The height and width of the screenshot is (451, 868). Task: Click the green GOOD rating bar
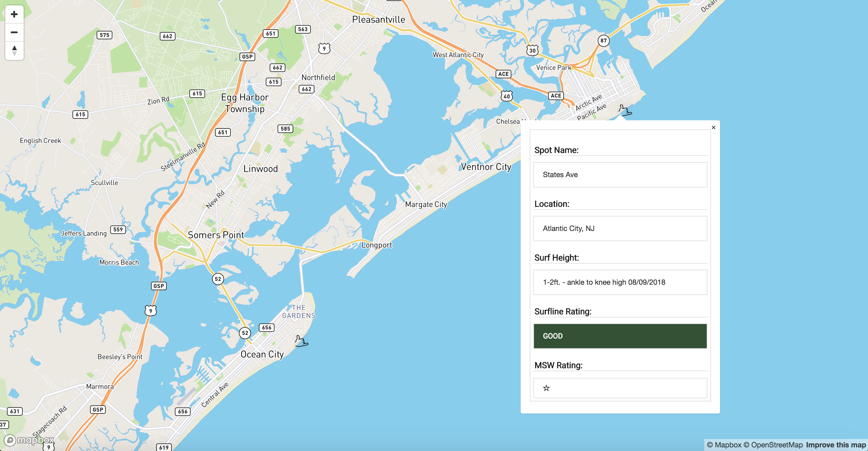[x=620, y=336]
